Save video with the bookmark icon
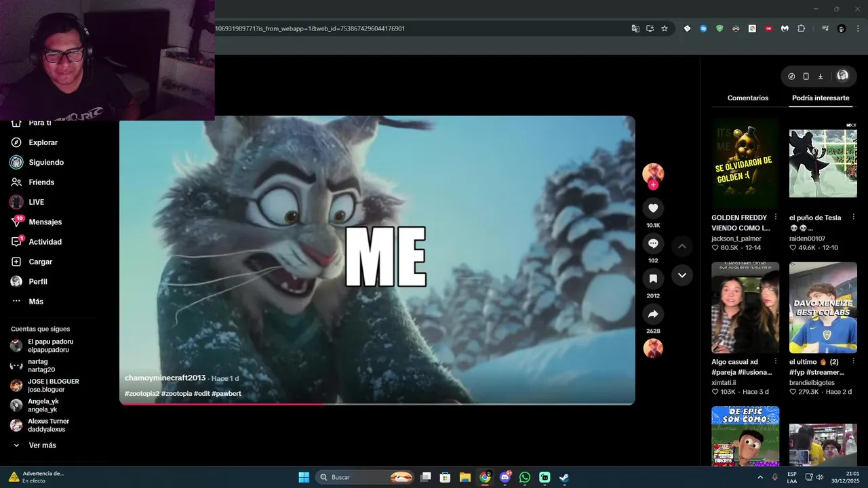Viewport: 868px width, 488px height. pos(653,279)
